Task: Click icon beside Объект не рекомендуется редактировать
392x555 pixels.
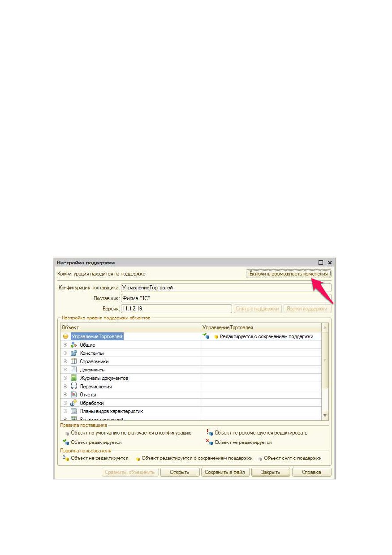Action: pyautogui.click(x=209, y=433)
